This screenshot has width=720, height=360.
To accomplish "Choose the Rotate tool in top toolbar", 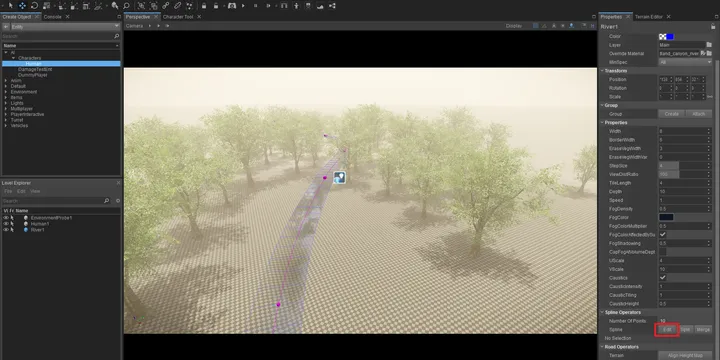I will click(x=34, y=6).
